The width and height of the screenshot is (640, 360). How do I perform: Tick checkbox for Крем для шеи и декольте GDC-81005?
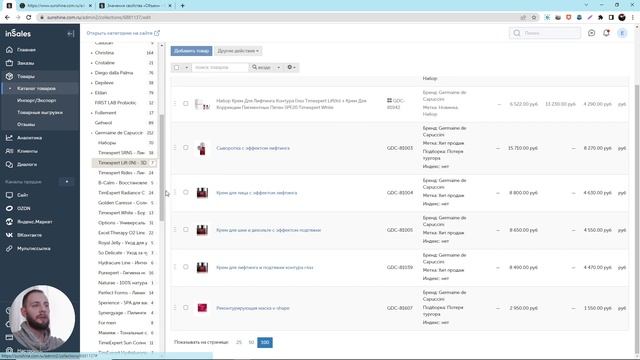point(186,230)
